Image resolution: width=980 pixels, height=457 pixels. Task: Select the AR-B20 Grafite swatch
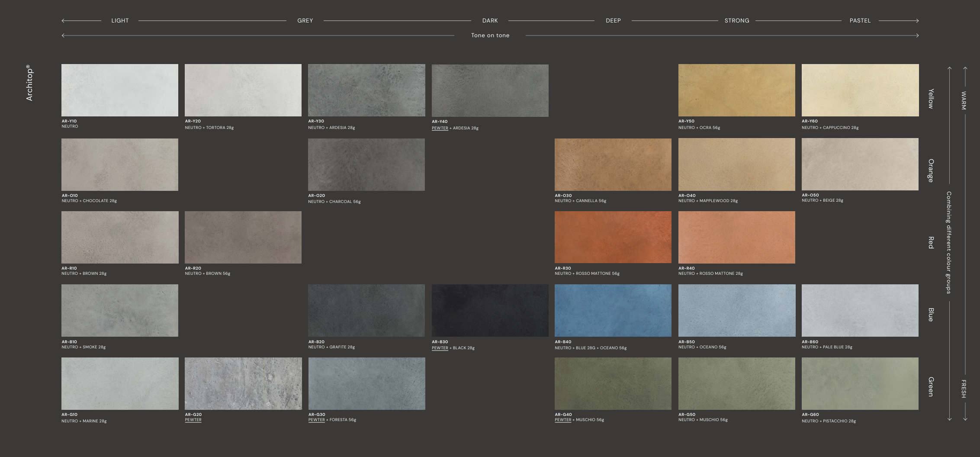coord(366,310)
